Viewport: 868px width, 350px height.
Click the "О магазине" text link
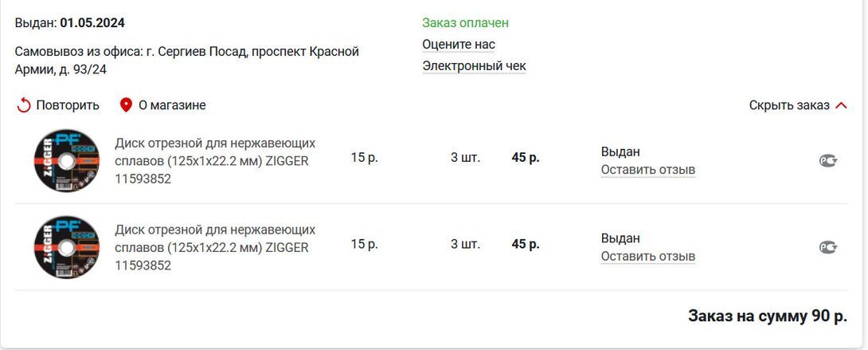point(172,105)
